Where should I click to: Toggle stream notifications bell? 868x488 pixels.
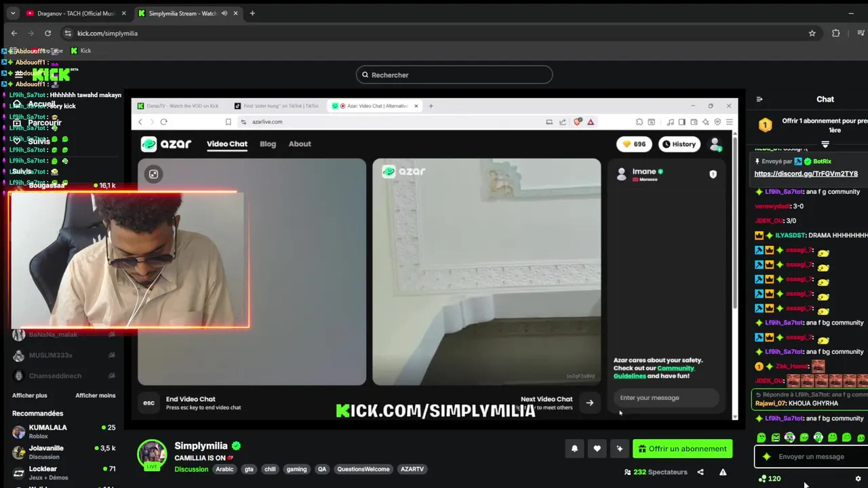coord(574,449)
